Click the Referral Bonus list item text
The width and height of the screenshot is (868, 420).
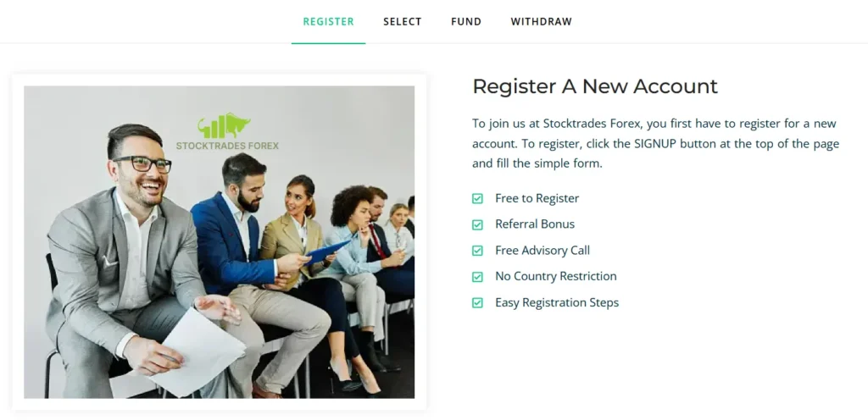pos(535,224)
